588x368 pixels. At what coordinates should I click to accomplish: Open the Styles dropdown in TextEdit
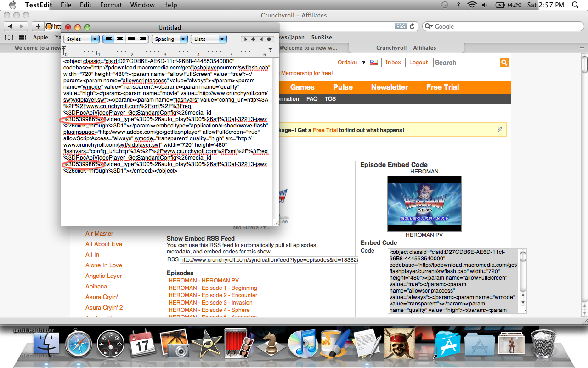pos(81,39)
